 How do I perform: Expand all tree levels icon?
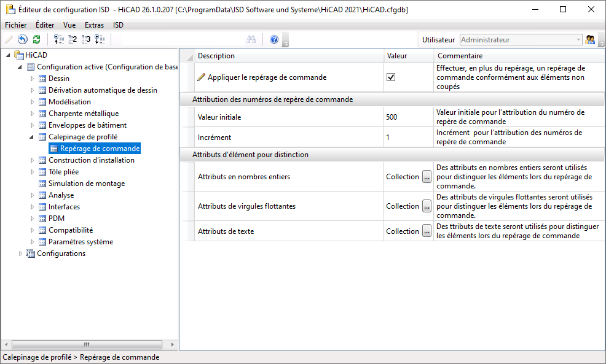pyautogui.click(x=100, y=39)
